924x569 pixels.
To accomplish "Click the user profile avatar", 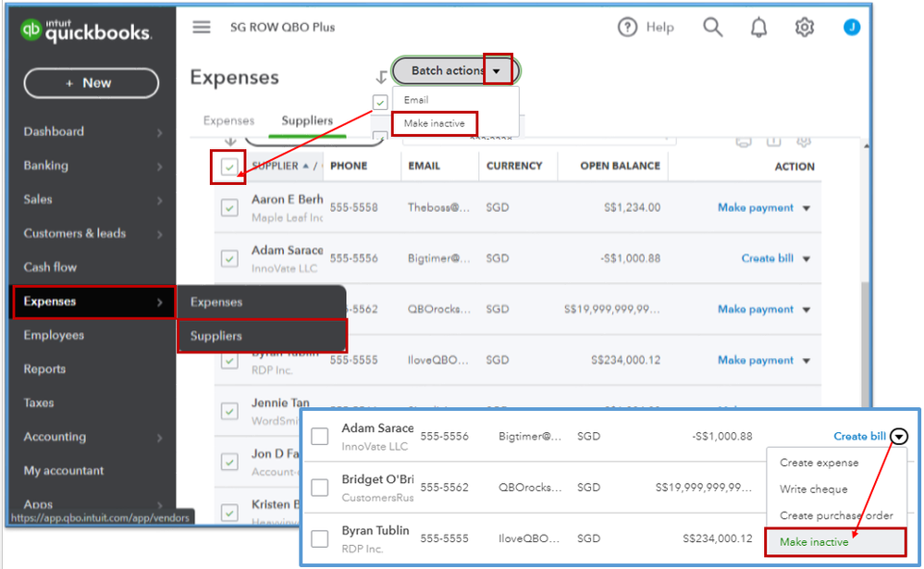I will point(851,28).
